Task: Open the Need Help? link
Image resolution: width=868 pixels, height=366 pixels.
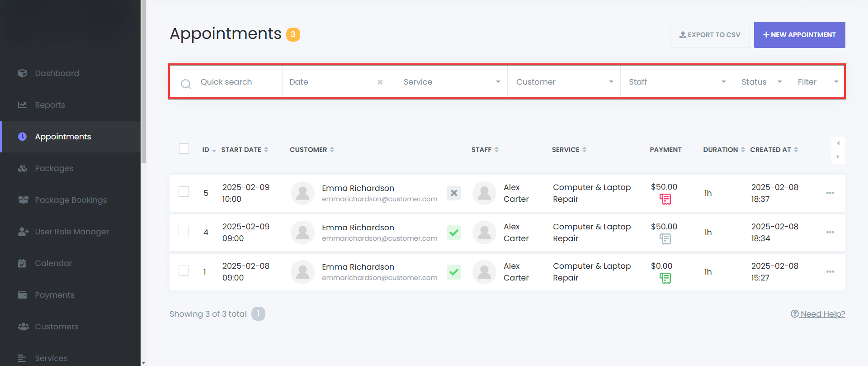Action: click(x=818, y=314)
